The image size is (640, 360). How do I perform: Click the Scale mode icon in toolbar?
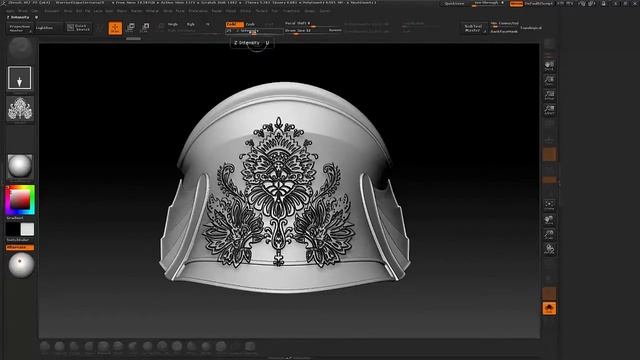145,28
